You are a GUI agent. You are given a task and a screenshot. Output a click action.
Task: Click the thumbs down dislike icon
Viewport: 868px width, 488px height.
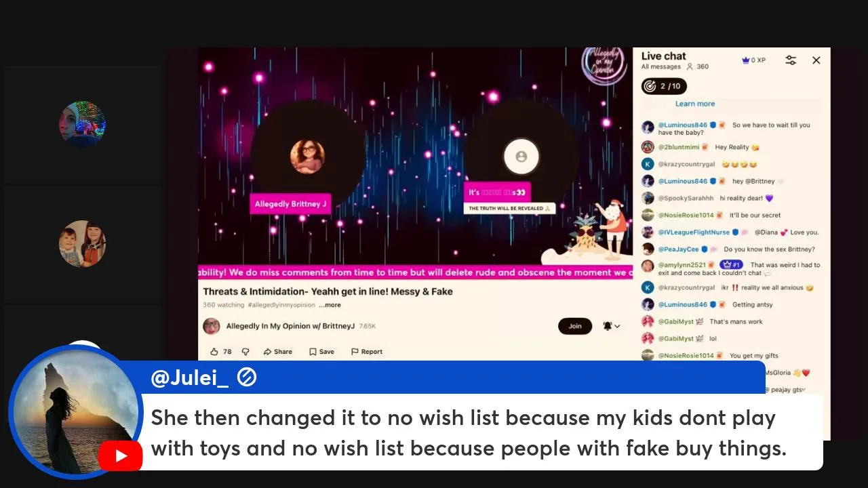tap(245, 352)
